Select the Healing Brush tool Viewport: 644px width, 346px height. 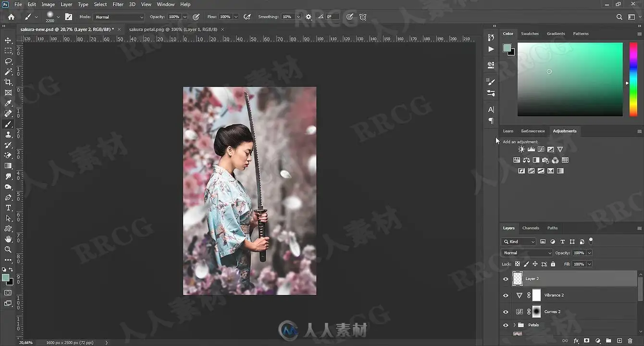[8, 114]
